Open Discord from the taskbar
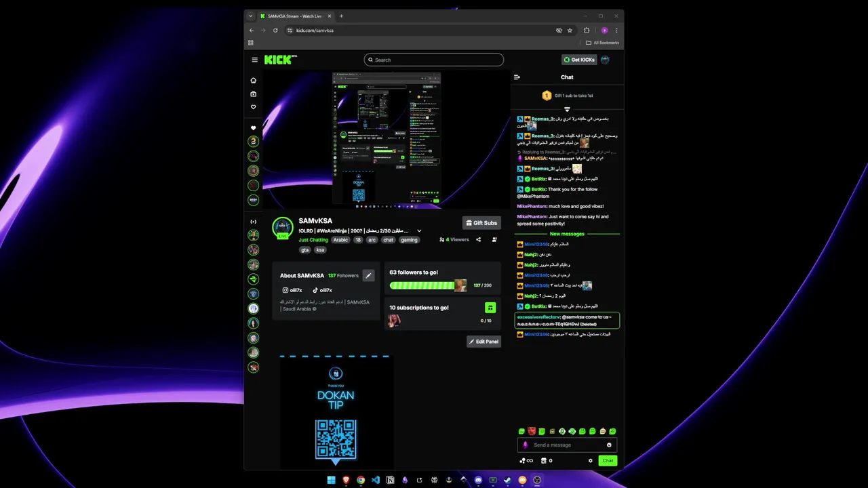 pyautogui.click(x=478, y=480)
